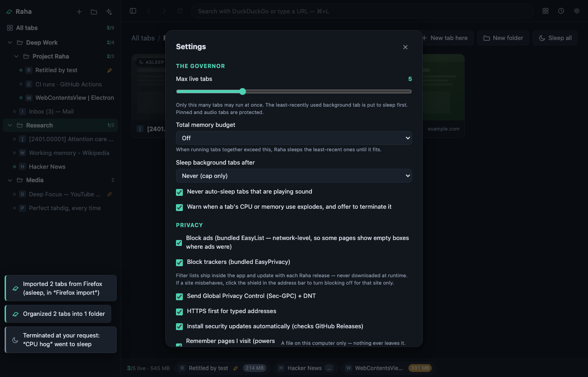The image size is (588, 377).
Task: Click the sparkle icon in the sidebar header
Action: (x=109, y=11)
